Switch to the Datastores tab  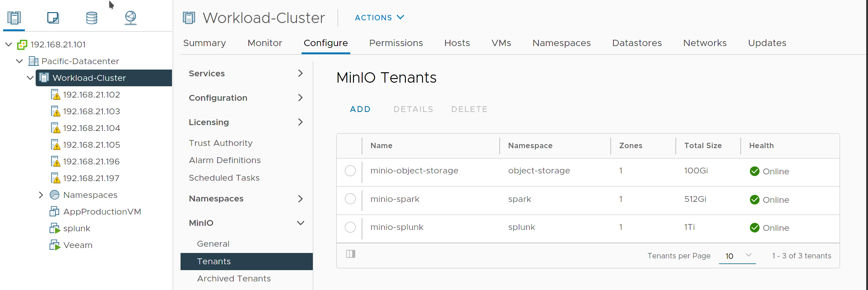(x=636, y=43)
